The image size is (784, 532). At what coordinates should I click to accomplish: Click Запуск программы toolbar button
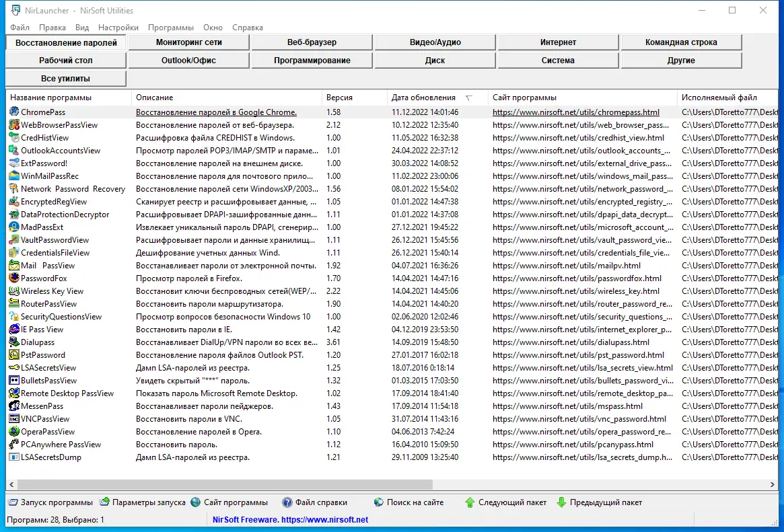(50, 502)
